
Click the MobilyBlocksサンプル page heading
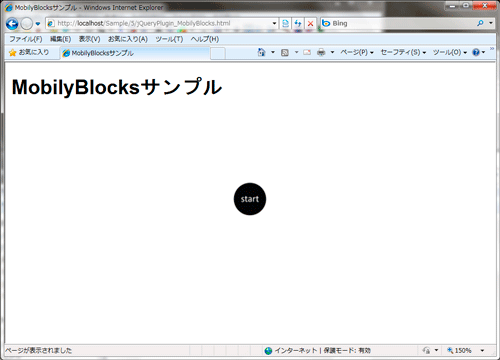tap(117, 87)
